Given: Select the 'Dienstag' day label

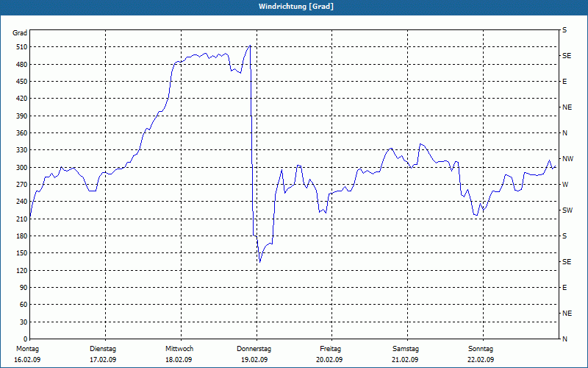Looking at the screenshot, I should pos(103,349).
